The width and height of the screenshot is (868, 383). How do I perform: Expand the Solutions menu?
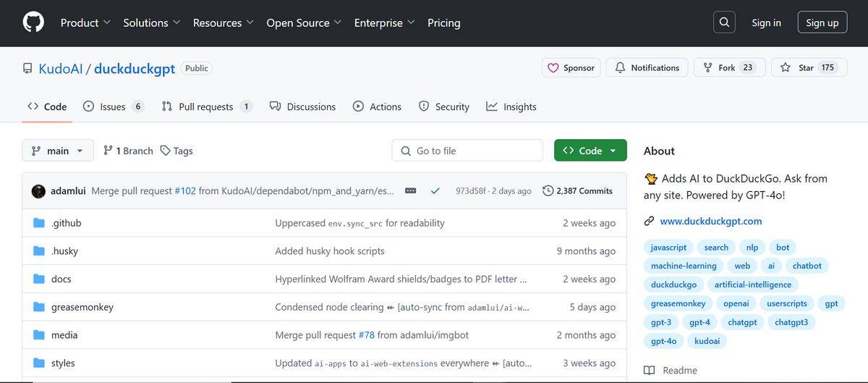point(152,22)
